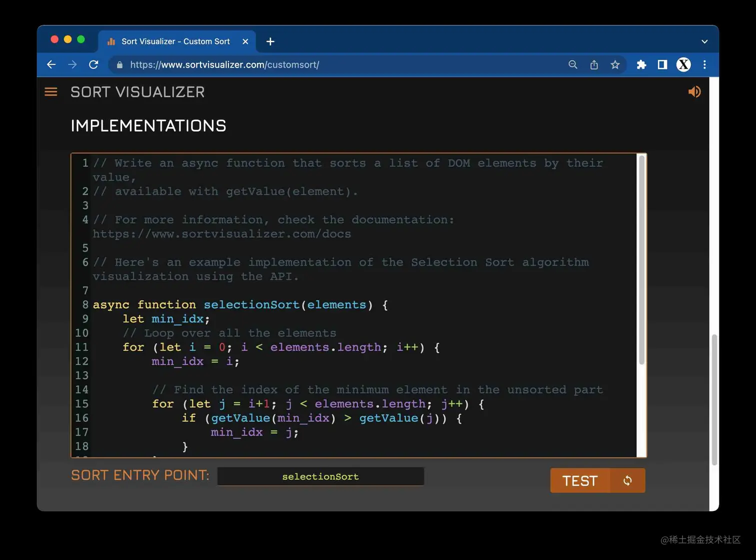Image resolution: width=756 pixels, height=560 pixels.
Task: Open the hamburger navigation menu
Action: point(50,92)
